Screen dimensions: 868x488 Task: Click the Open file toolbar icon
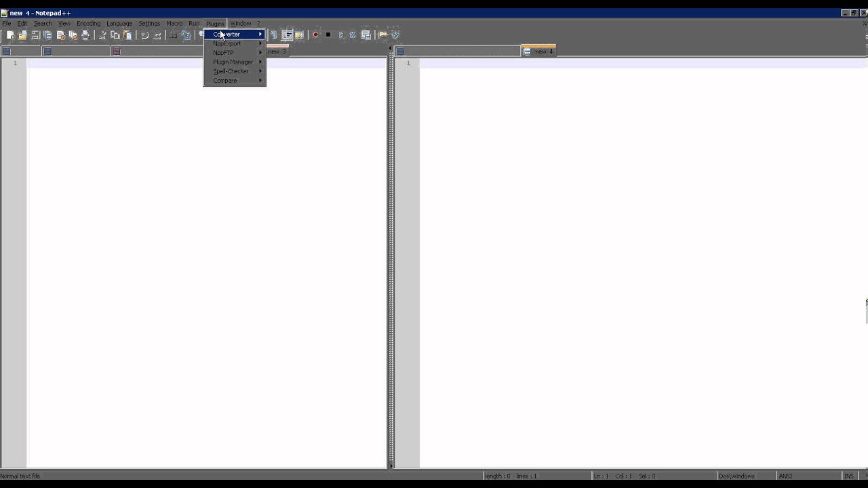(x=22, y=35)
